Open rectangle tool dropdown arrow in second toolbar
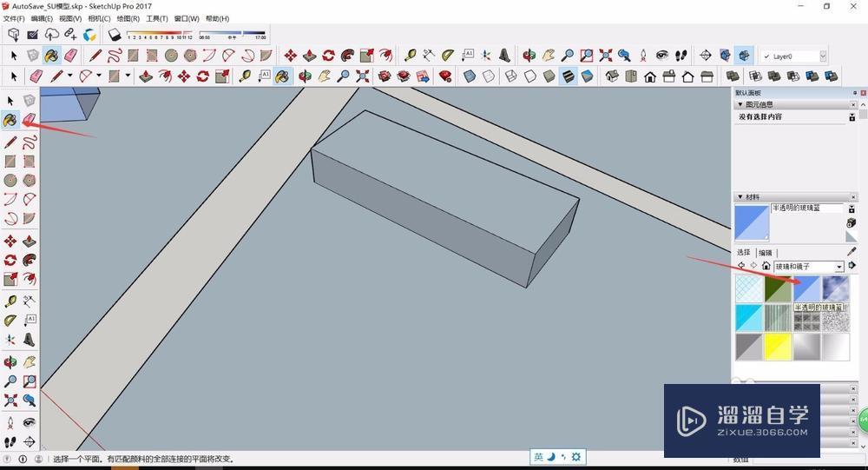868x470 pixels. point(128,76)
